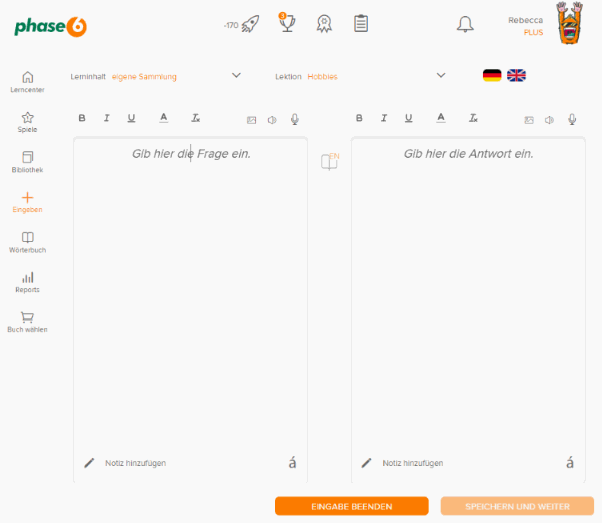Toggle underline in question editor
Viewport: 602px width, 523px height.
[131, 118]
